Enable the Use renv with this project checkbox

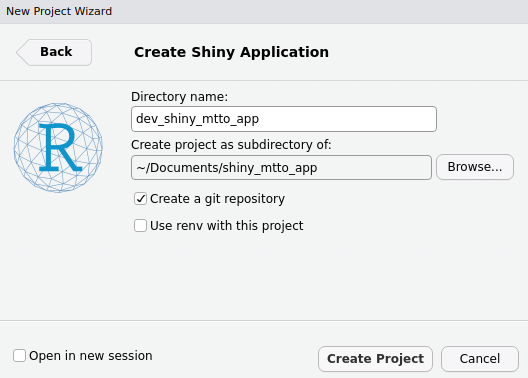(x=140, y=226)
